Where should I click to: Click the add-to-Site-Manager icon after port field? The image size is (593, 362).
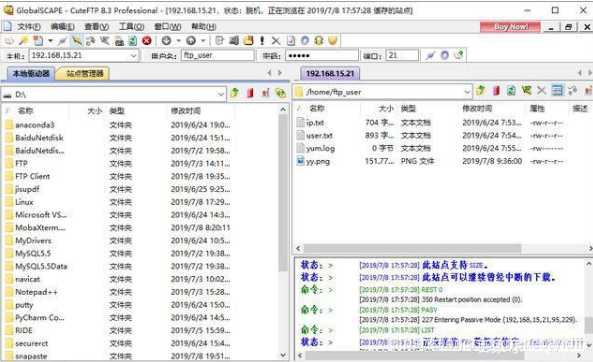pyautogui.click(x=459, y=56)
